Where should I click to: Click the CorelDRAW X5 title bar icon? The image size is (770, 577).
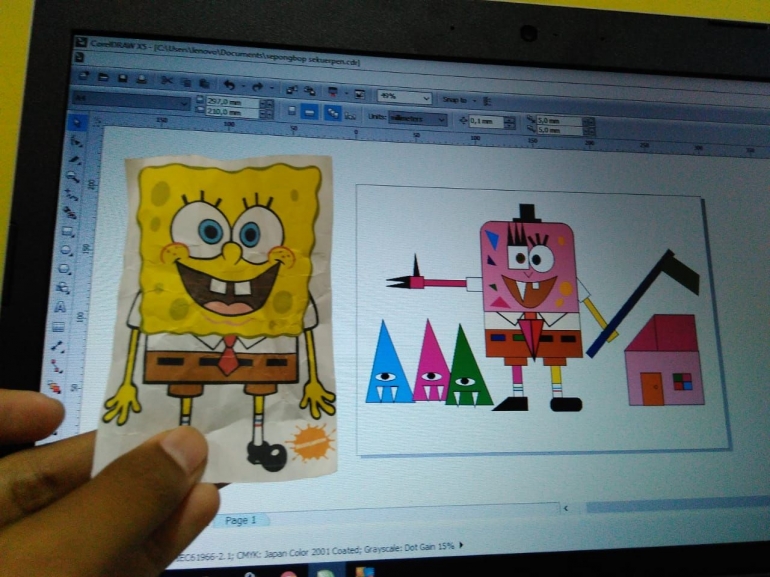[x=81, y=43]
